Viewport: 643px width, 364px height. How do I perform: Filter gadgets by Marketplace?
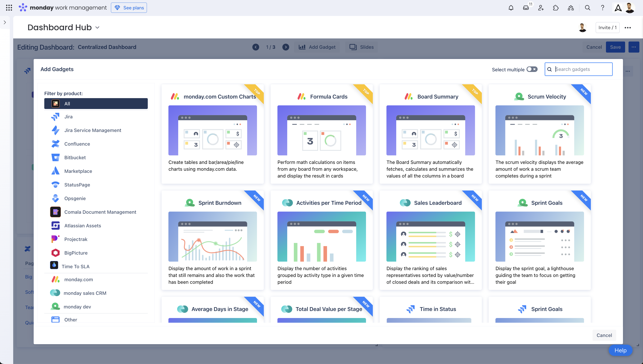pos(96,171)
